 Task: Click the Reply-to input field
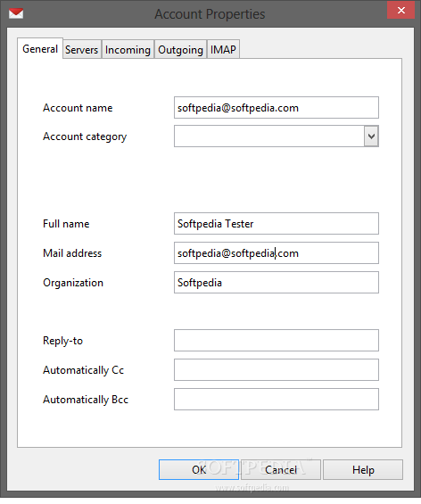[x=277, y=341]
